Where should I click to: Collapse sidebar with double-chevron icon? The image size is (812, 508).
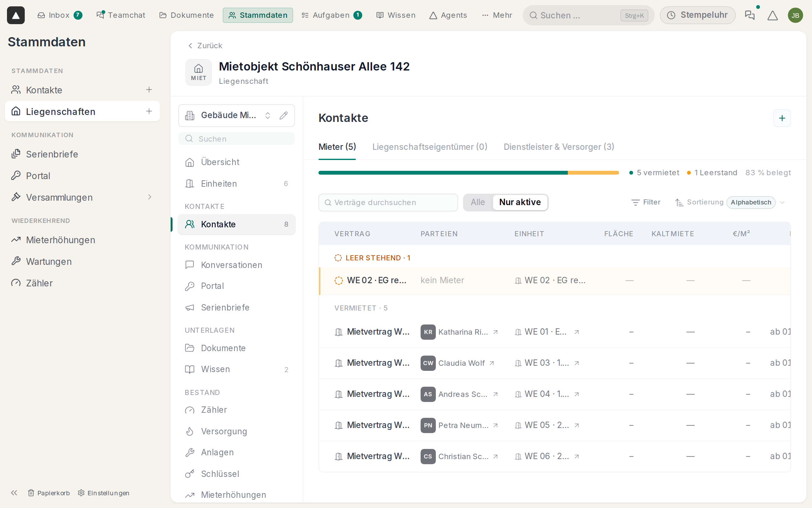point(14,492)
